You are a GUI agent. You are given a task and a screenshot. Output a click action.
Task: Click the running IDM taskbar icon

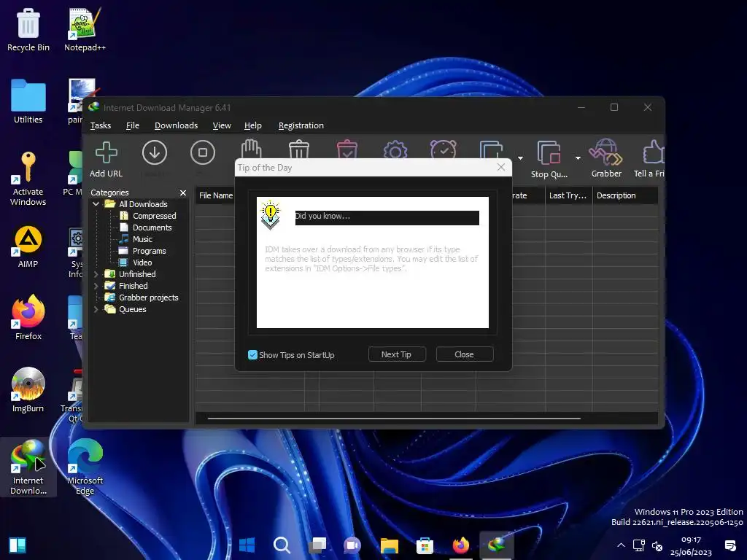[x=496, y=545]
